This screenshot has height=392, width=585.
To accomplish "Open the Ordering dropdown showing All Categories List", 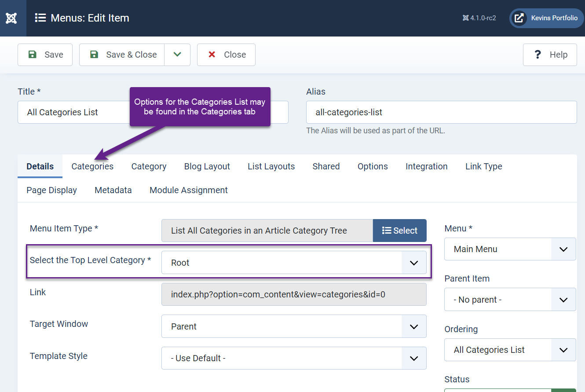I will pyautogui.click(x=510, y=350).
